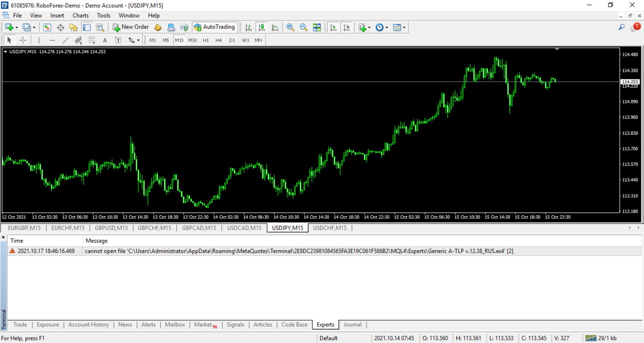Select the Equidistant Channel tool

pyautogui.click(x=78, y=40)
